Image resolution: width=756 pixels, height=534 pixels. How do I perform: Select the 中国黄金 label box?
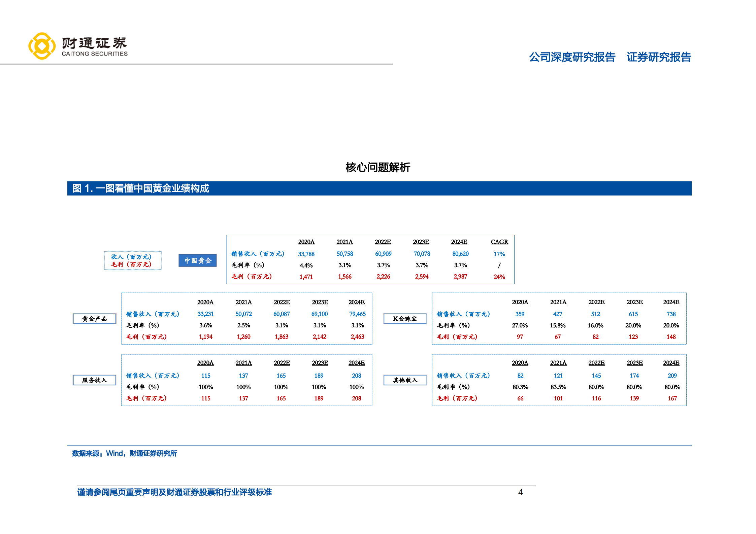coord(198,260)
